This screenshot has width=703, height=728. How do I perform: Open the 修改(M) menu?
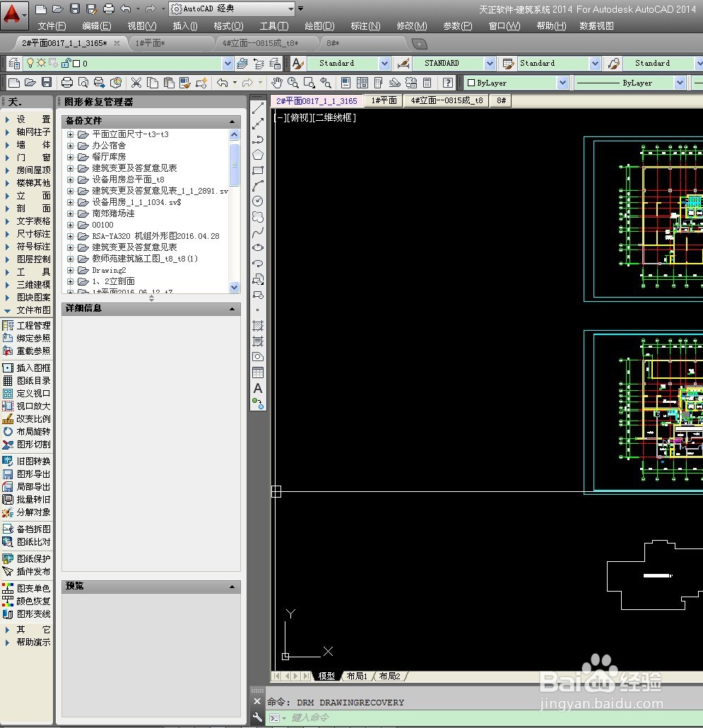pyautogui.click(x=412, y=26)
